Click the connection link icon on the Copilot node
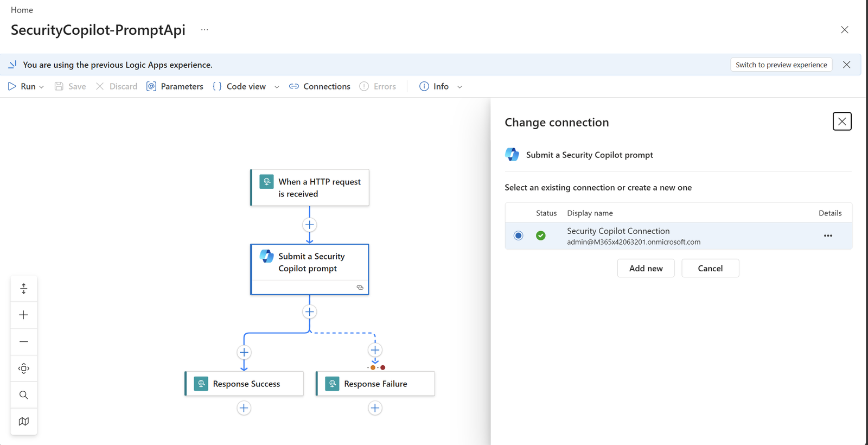The image size is (868, 445). [360, 288]
